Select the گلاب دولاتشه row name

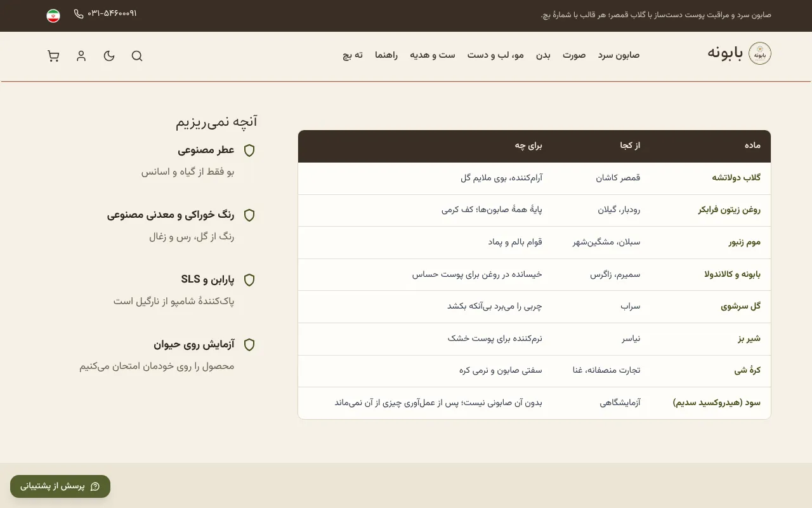pos(736,178)
